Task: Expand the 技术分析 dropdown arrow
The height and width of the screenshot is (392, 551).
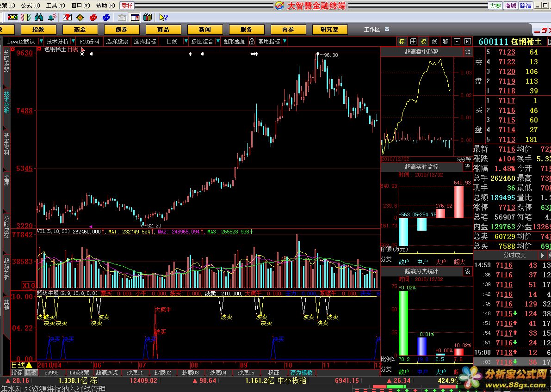Action: [x=73, y=42]
